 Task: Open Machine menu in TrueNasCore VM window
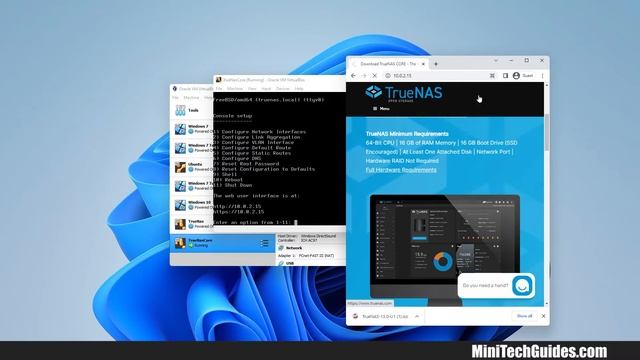point(235,89)
